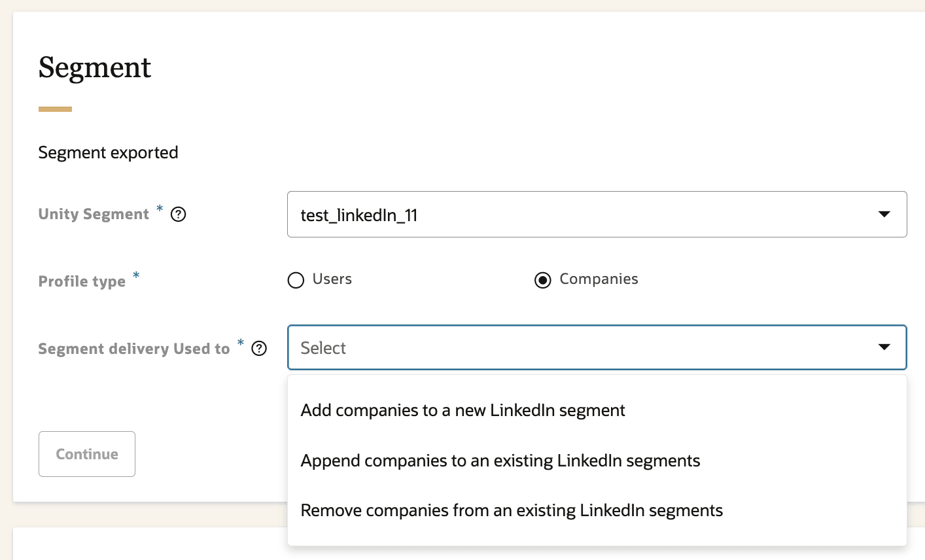Choose Append companies to an existing LinkedIn segments
925x560 pixels.
coord(500,461)
